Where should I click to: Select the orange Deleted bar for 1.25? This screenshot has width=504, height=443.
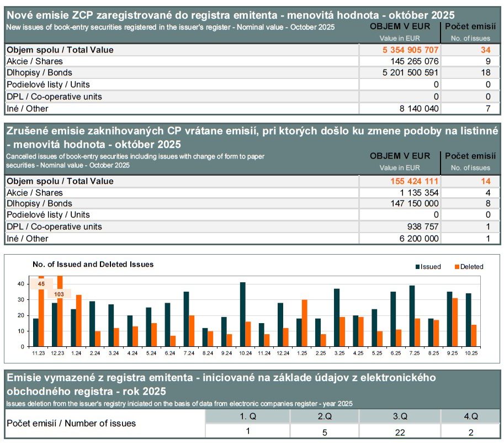(x=305, y=323)
